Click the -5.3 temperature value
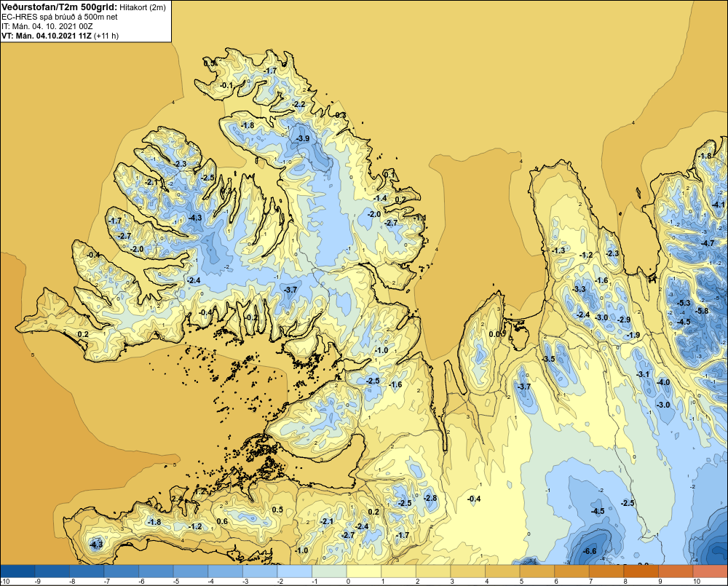728x586 pixels. pyautogui.click(x=684, y=303)
